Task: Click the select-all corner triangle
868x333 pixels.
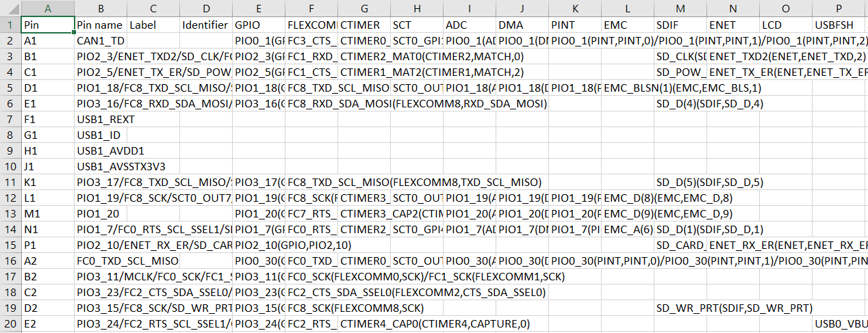Action: click(10, 9)
